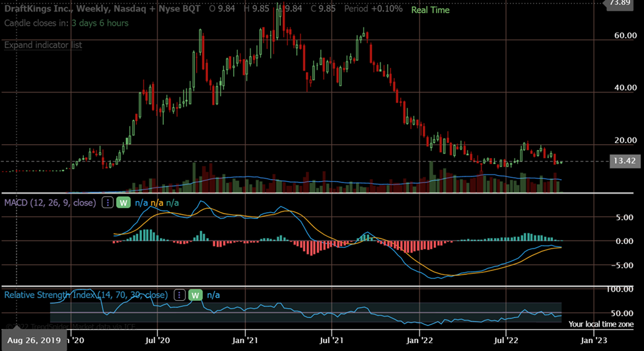
Task: Click the Jan '22 time axis label
Action: coord(419,340)
